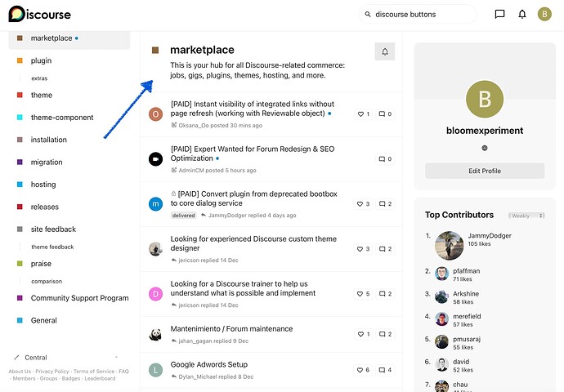Click JammyDodger's avatar thumbnail in Top Contributors

449,245
